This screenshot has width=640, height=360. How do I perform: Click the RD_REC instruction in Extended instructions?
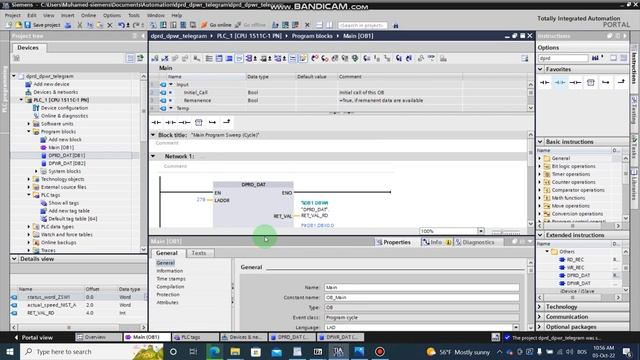[x=575, y=260]
